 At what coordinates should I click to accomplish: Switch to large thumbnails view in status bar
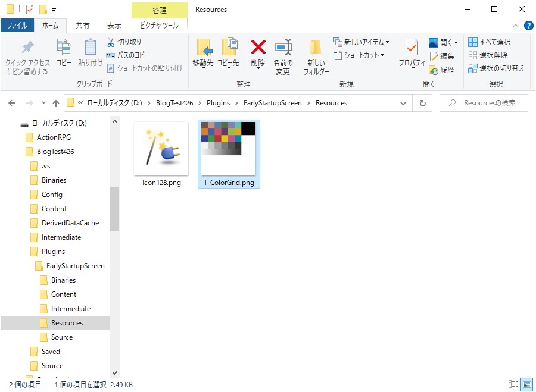tap(526, 384)
